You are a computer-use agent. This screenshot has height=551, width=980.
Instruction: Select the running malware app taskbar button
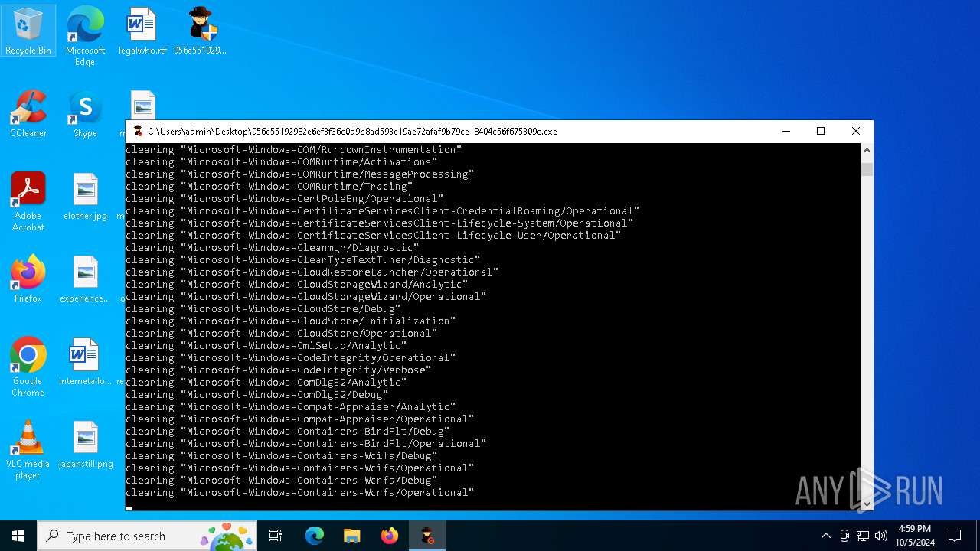tap(427, 536)
